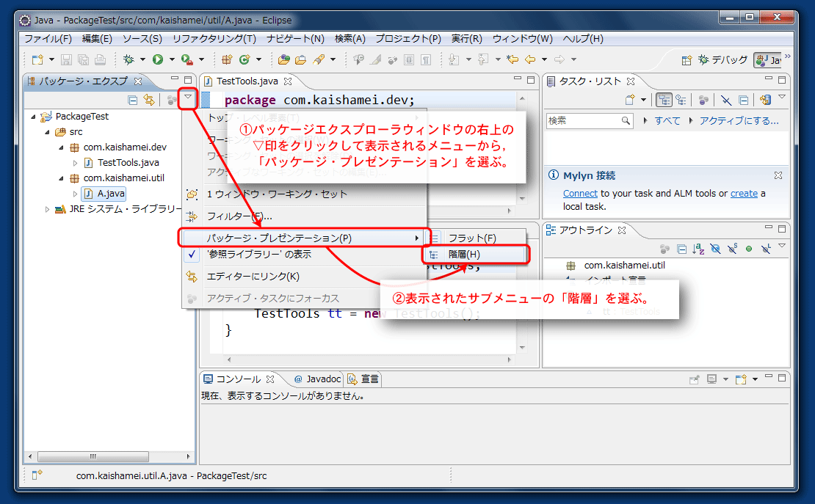
Task: Select パッケージ・プレゼンテーション(P) menu item
Action: [304, 238]
